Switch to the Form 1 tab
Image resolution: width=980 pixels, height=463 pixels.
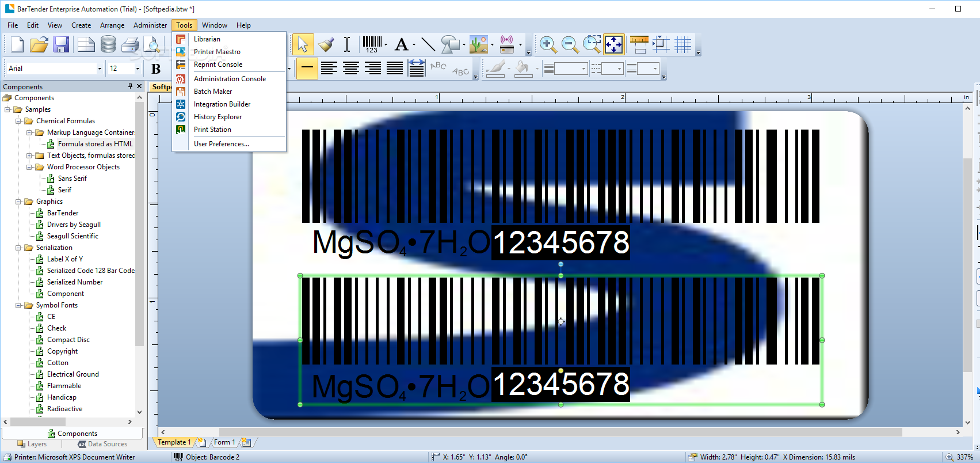(224, 442)
